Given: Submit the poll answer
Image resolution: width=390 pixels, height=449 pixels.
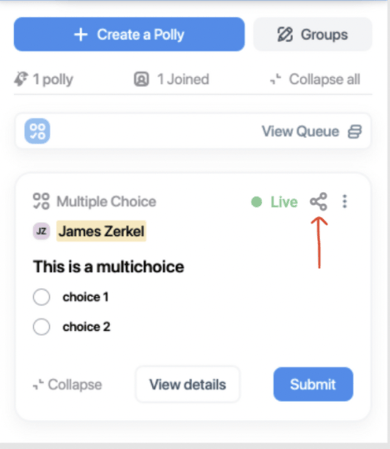Looking at the screenshot, I should point(313,384).
